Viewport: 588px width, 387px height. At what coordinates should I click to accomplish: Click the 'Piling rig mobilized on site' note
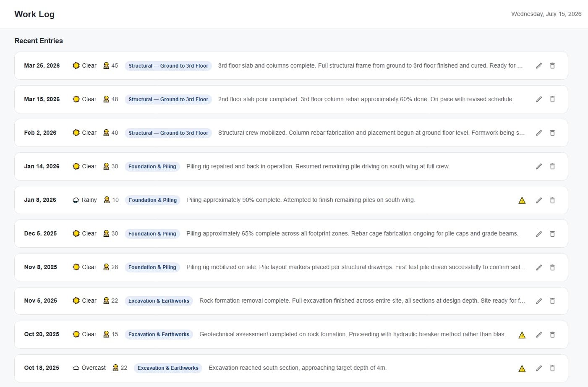tap(356, 267)
